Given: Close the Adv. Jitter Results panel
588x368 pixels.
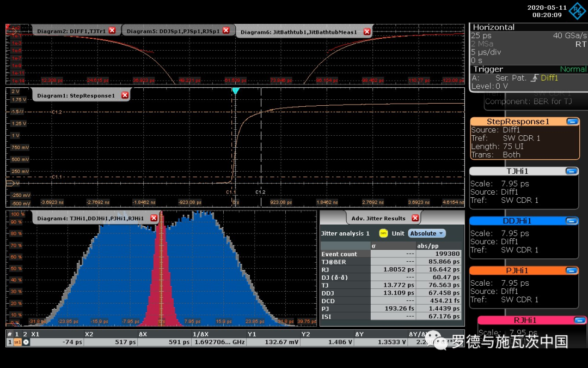Looking at the screenshot, I should tap(415, 218).
